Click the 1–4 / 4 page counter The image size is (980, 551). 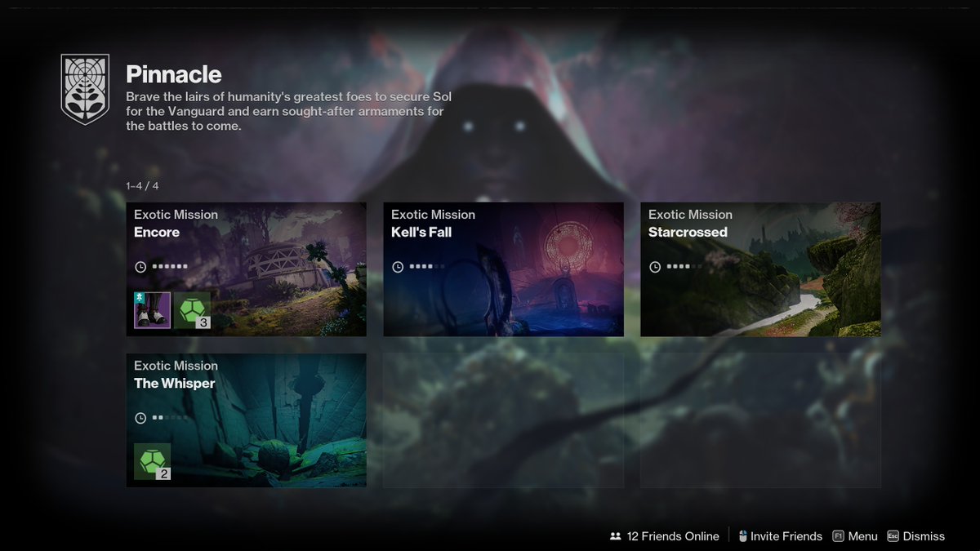point(143,186)
